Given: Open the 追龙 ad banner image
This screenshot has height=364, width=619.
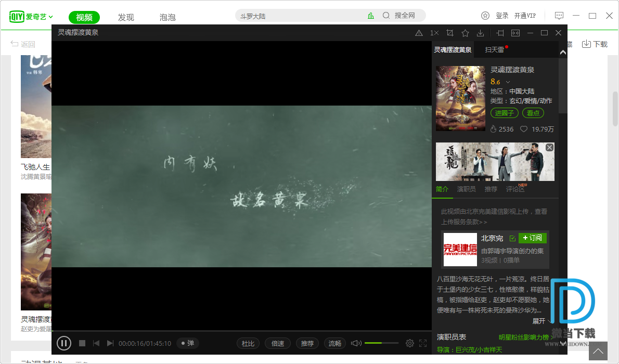Looking at the screenshot, I should click(x=495, y=162).
